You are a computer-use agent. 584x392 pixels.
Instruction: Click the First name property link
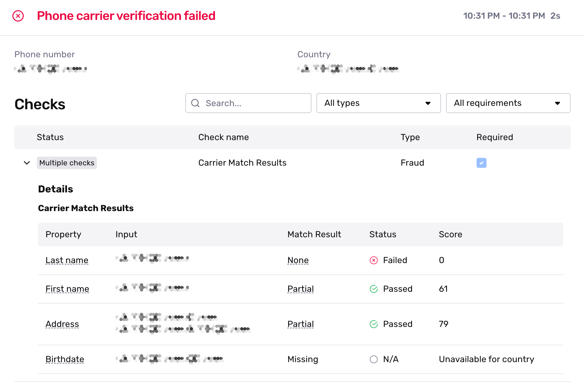[x=67, y=289]
